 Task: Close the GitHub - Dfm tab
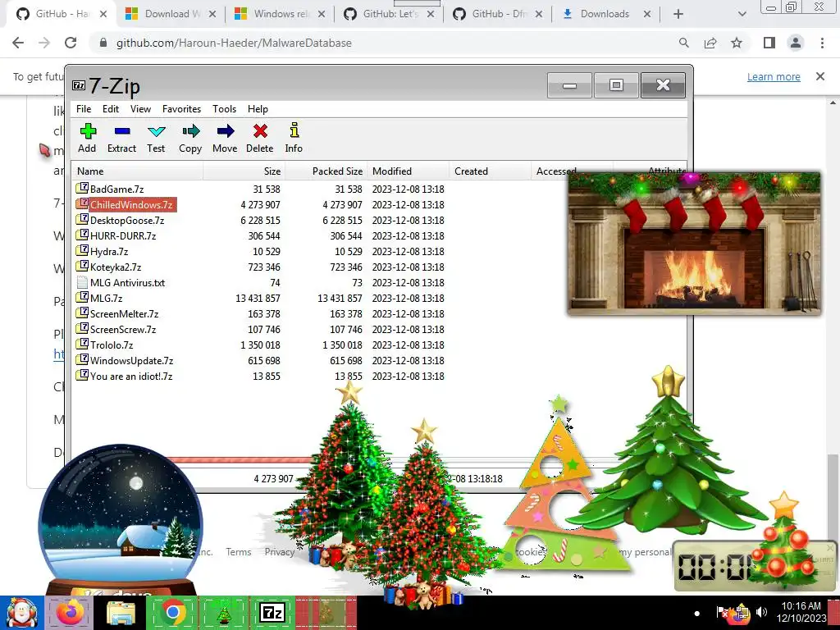pyautogui.click(x=539, y=14)
